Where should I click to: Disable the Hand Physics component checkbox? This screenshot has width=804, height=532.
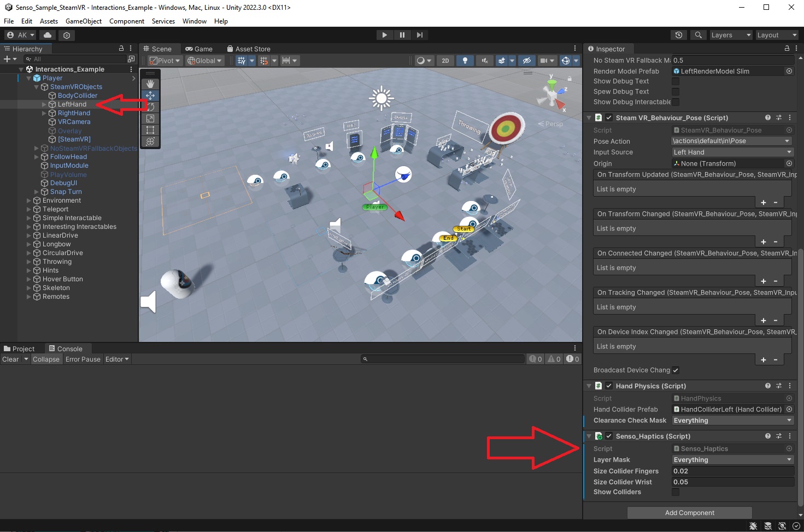click(609, 386)
